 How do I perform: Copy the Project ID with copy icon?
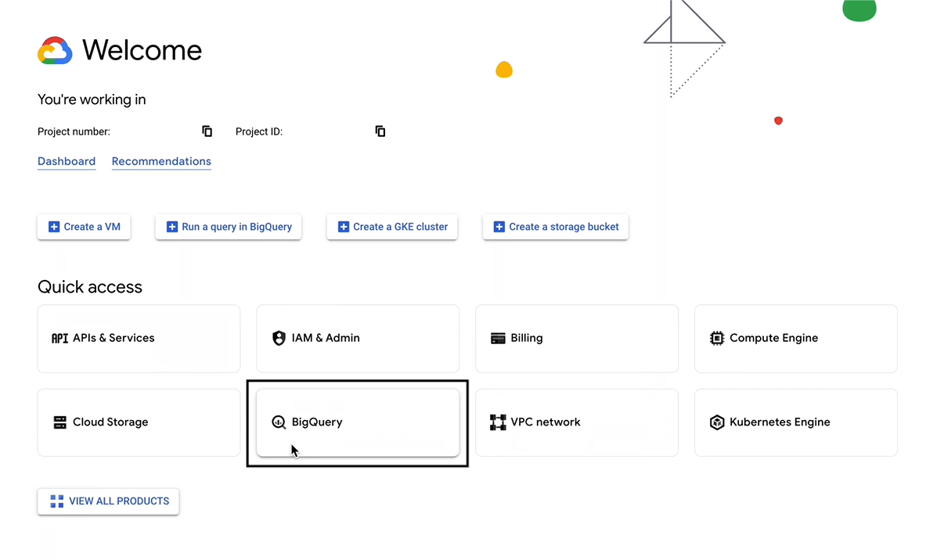[x=380, y=131]
